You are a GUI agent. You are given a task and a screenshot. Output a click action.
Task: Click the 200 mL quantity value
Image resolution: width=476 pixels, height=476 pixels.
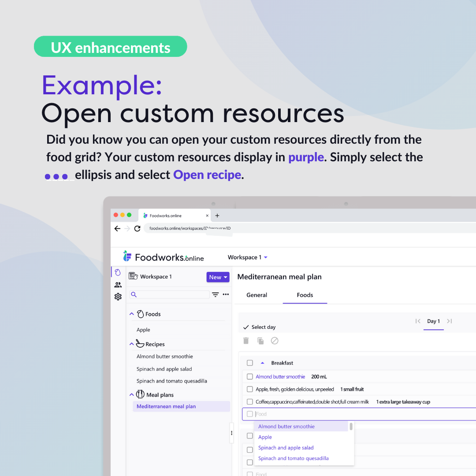click(x=319, y=376)
